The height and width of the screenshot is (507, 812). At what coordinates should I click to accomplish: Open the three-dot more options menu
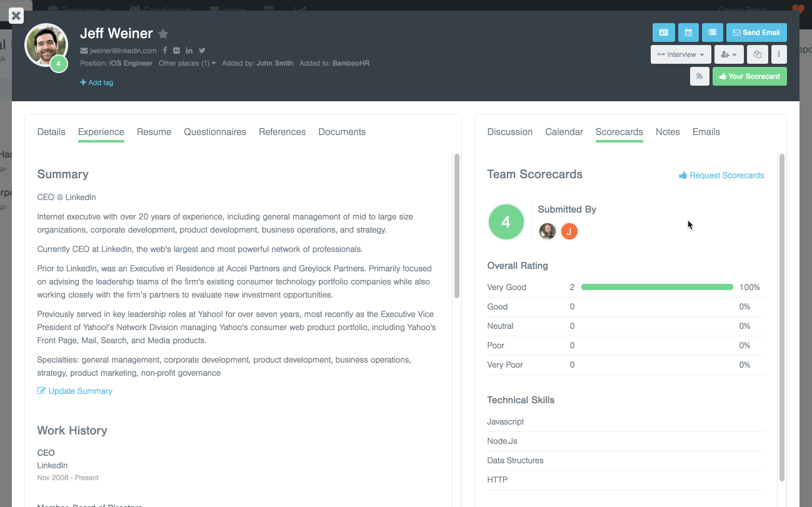tap(779, 54)
